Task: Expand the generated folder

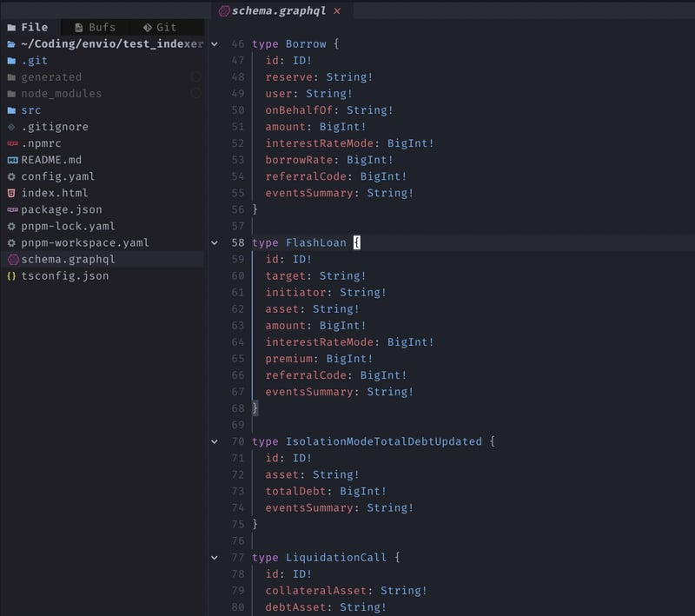Action: click(x=51, y=77)
